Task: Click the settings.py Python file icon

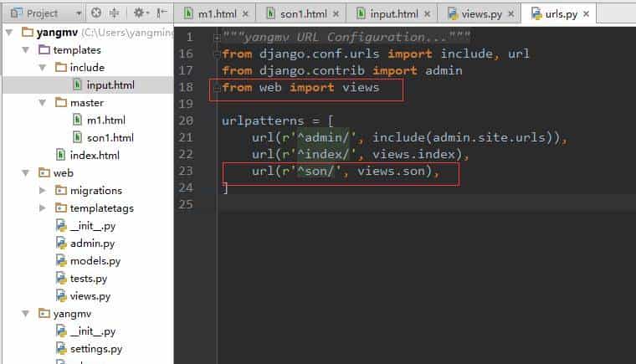Action: [61, 349]
